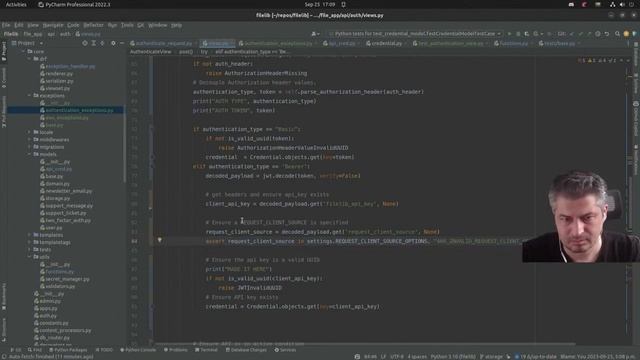Select viewset.py in project tree
The image size is (640, 360).
pos(55,88)
